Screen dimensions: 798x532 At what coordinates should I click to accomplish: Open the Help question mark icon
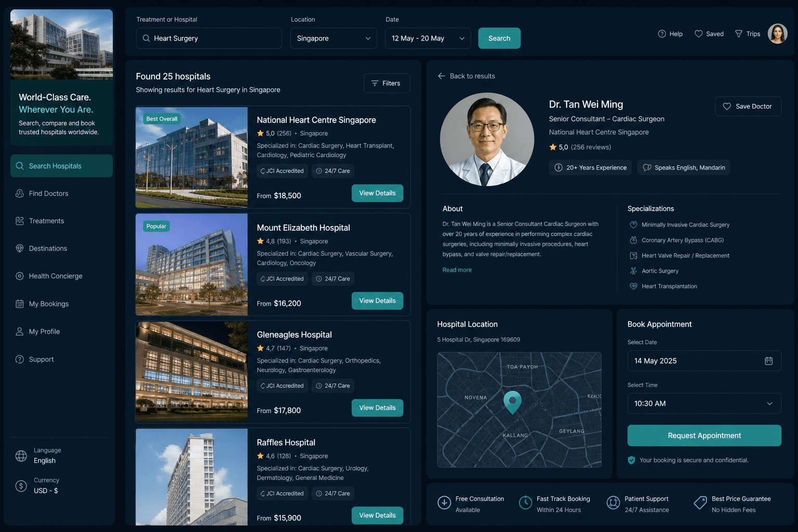[662, 34]
